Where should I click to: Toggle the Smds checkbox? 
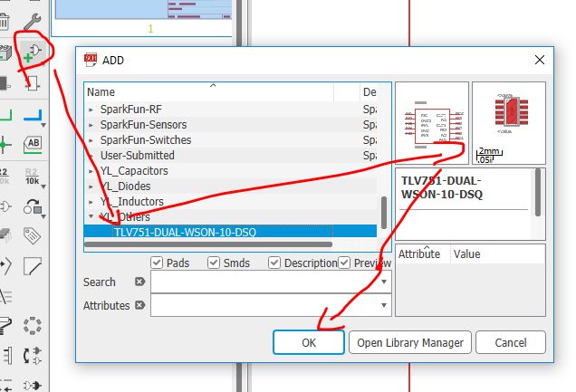(x=214, y=263)
